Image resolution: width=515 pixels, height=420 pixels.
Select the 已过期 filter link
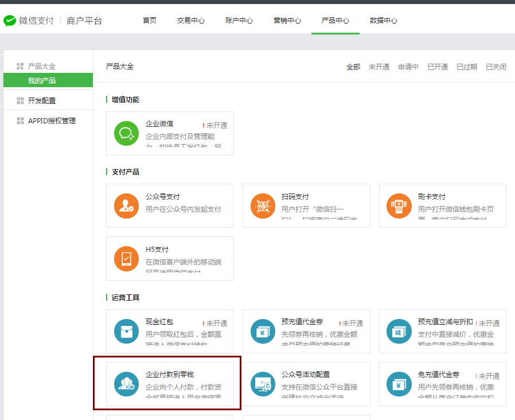tap(467, 67)
